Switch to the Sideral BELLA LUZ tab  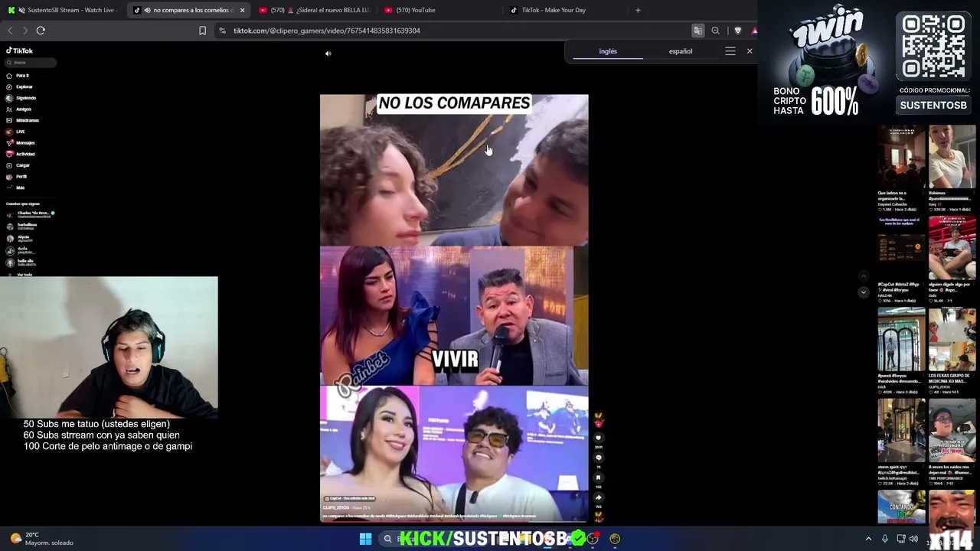click(314, 10)
